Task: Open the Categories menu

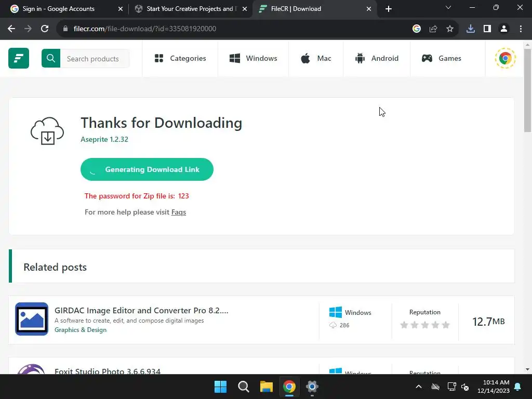Action: [180, 58]
